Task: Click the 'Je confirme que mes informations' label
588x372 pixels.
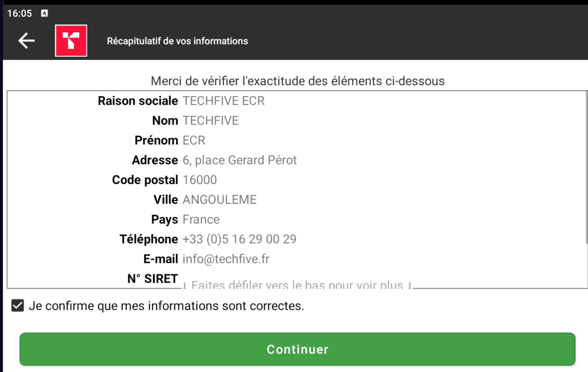Action: [166, 306]
